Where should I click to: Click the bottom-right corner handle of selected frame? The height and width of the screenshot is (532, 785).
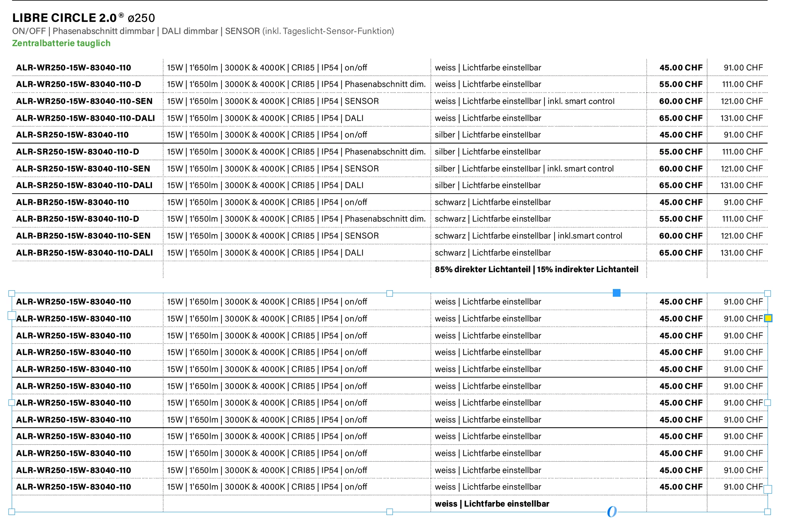pos(768,512)
